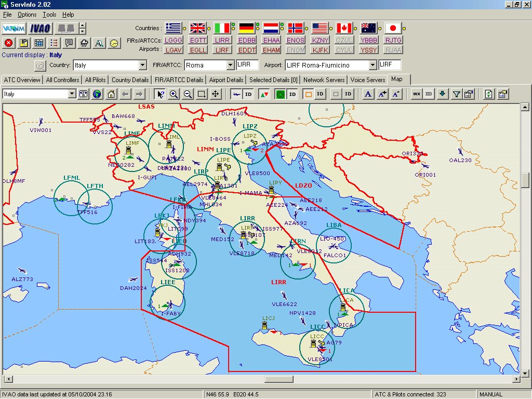532x399 pixels.
Task: Switch to the ATC Overview tab
Action: 22,79
